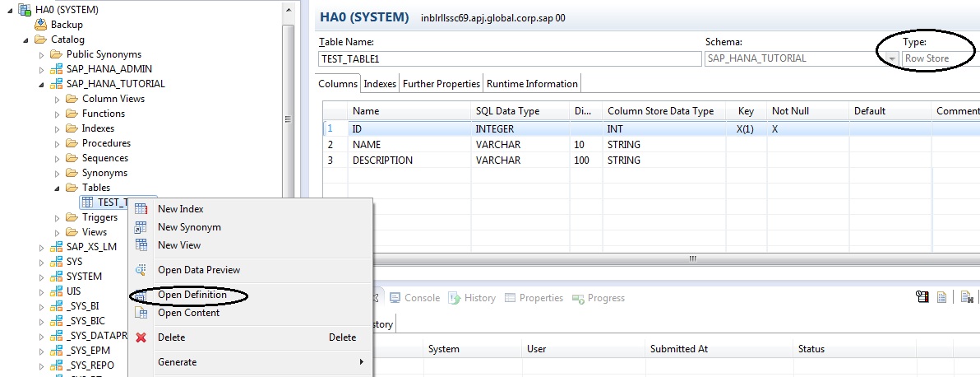
Task: Click the _SYS_BIC schema icon
Action: point(56,321)
